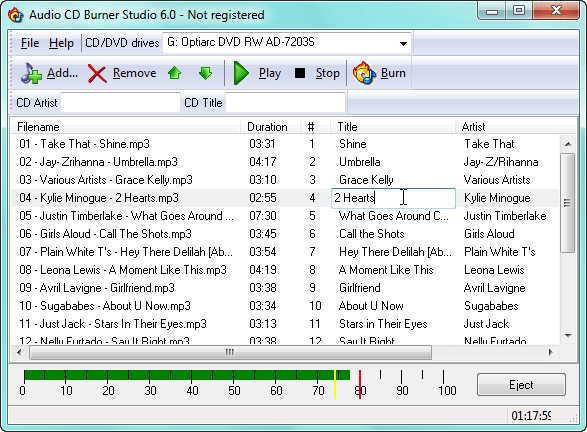Click the 'Take That' artist cell
Viewport: 587px width, 432px height.
point(489,144)
